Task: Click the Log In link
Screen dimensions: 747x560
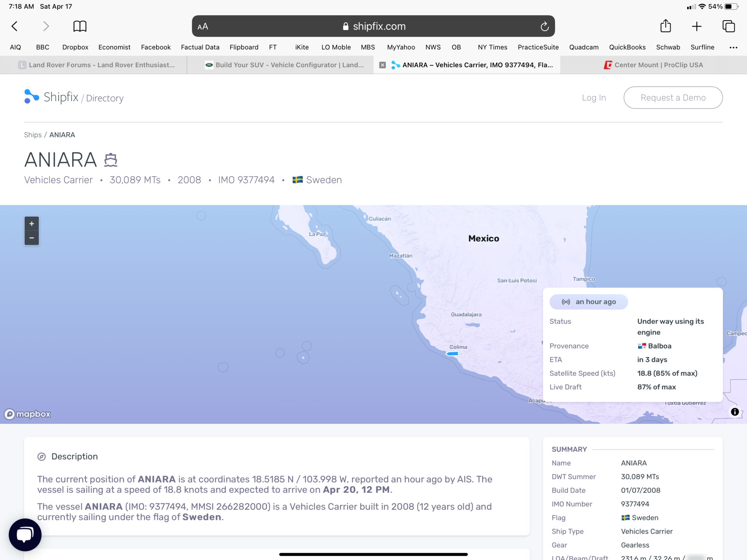Action: point(594,98)
